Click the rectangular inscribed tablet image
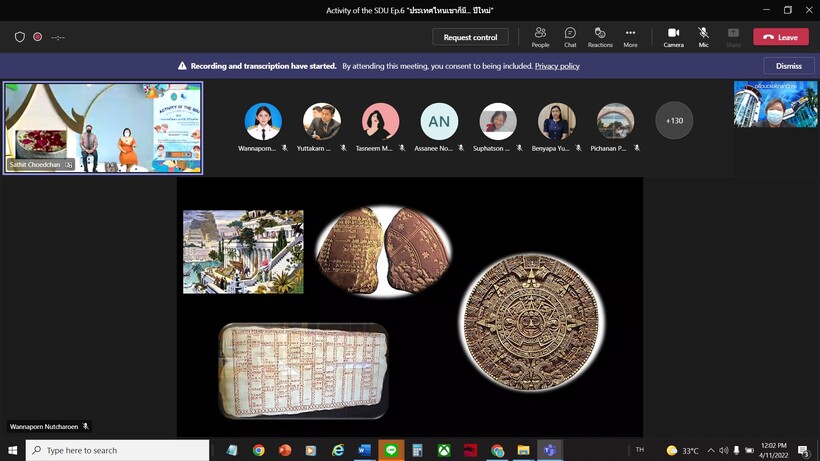Screen dimensions: 820x461 click(x=303, y=371)
